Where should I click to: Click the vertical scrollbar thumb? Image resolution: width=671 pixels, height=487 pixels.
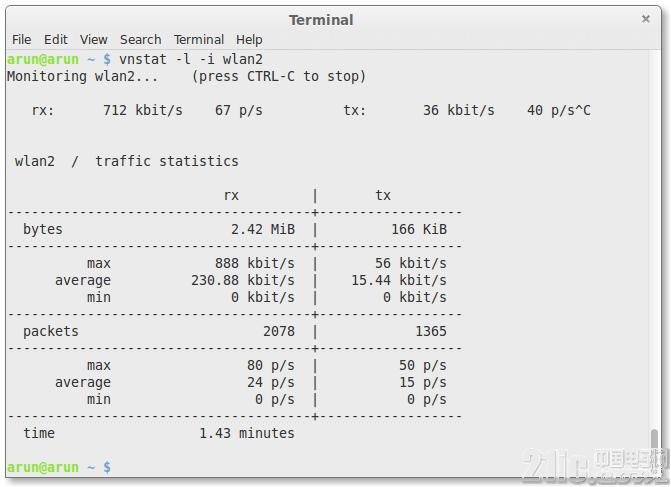pyautogui.click(x=654, y=440)
